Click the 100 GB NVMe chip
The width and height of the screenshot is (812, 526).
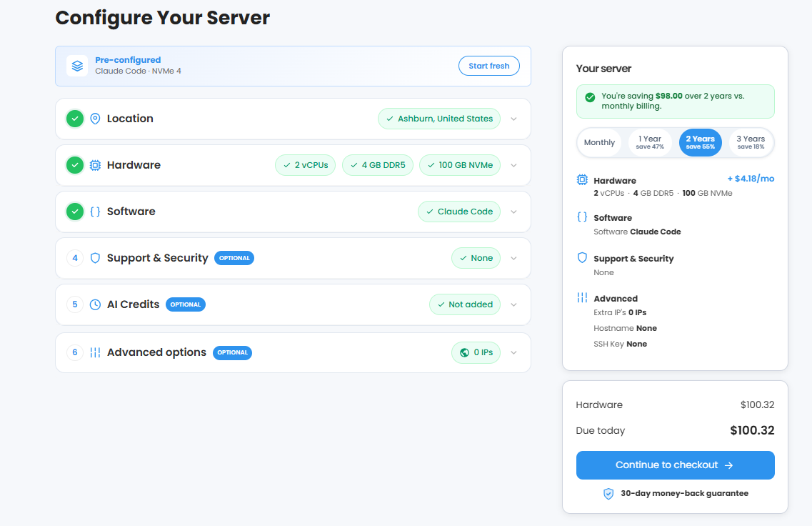(460, 165)
